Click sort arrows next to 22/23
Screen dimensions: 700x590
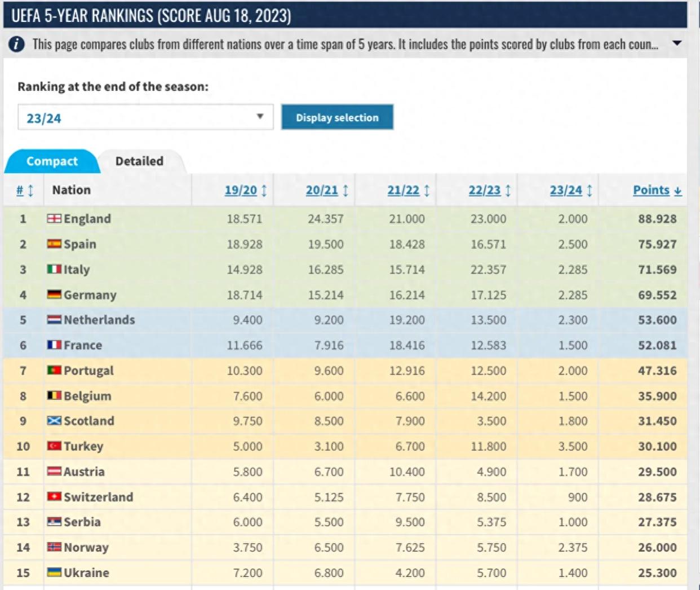[508, 191]
